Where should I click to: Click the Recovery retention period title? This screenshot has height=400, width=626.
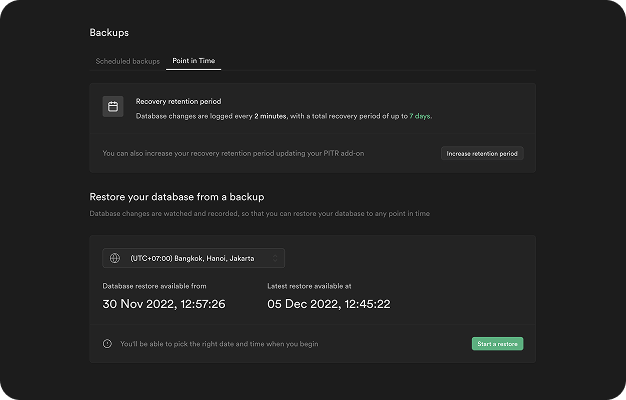178,101
